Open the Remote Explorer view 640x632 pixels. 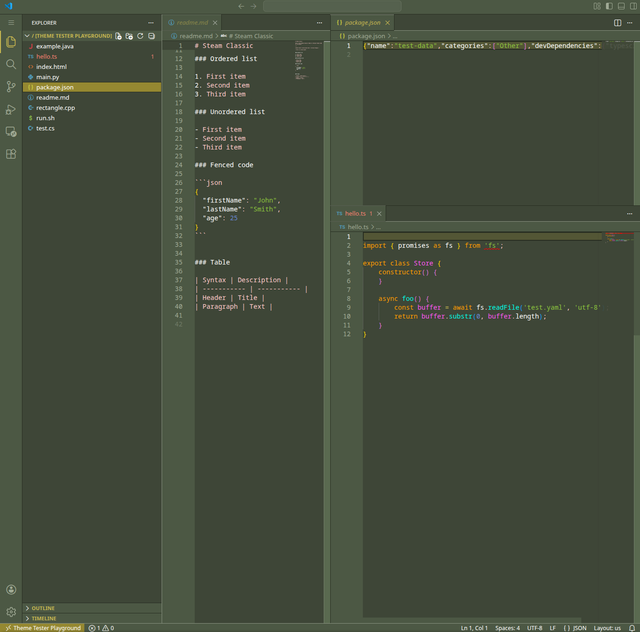tap(11, 131)
